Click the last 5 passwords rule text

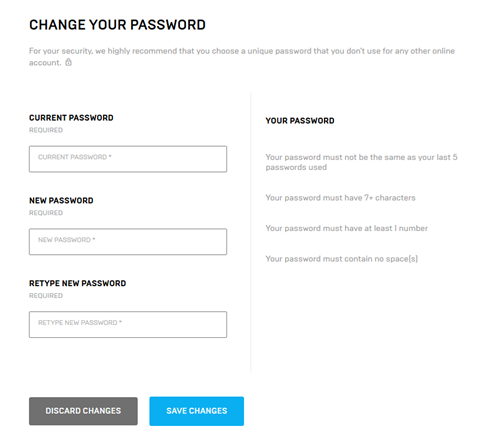pos(362,162)
